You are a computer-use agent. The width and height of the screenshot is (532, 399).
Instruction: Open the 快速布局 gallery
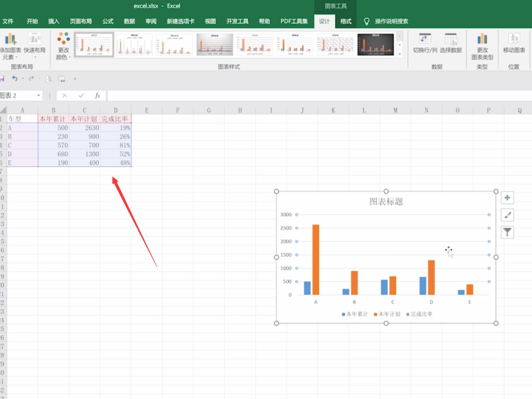(34, 46)
